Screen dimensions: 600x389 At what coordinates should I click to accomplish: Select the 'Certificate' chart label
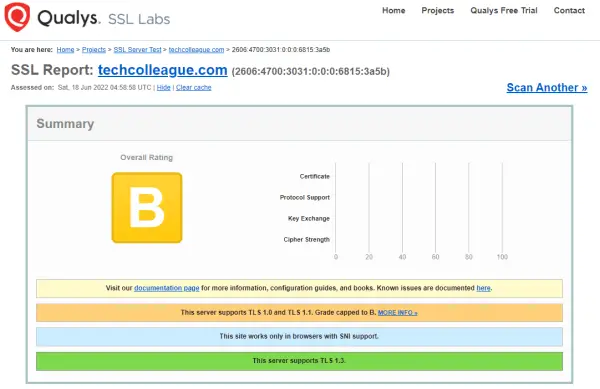(x=315, y=176)
